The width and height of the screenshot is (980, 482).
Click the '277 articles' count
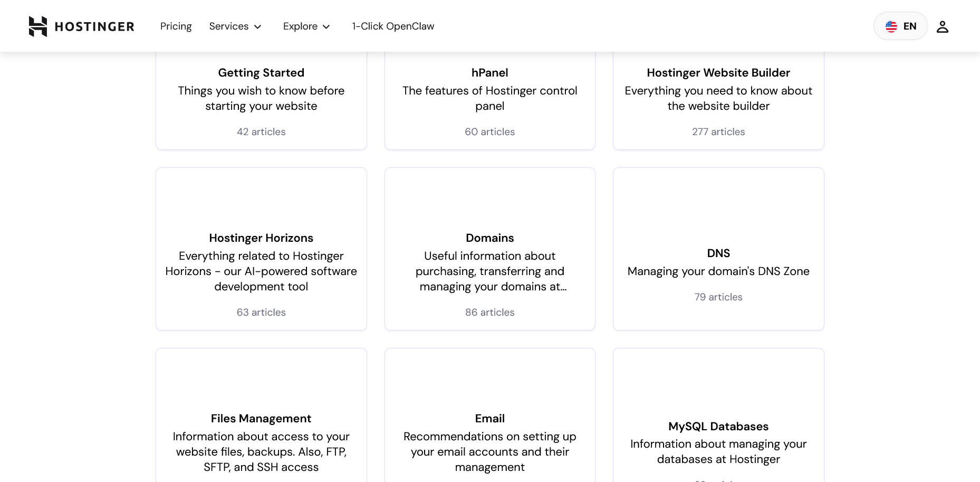718,132
